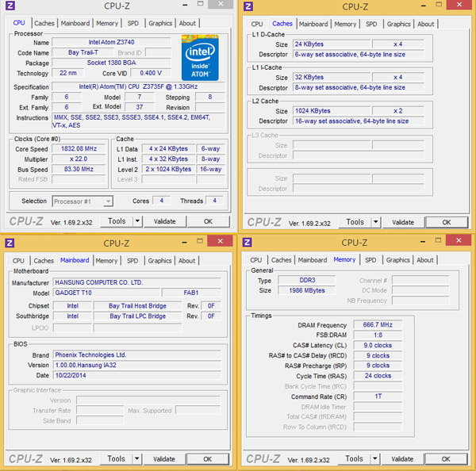Click Validate in the Memory window
This screenshot has width=476, height=471.
tap(402, 458)
